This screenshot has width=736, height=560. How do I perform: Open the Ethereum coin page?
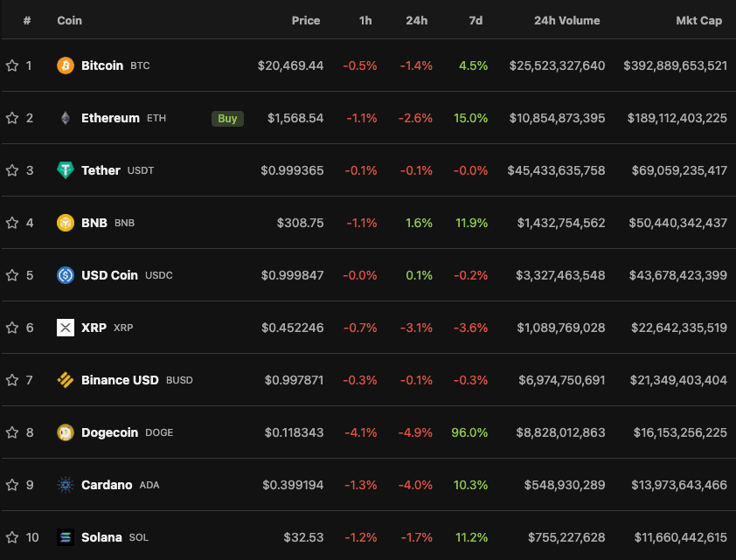[110, 118]
